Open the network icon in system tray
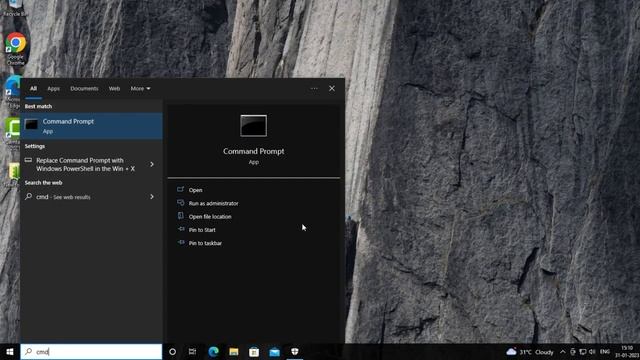Screen dimensions: 640x360 pyautogui.click(x=583, y=352)
